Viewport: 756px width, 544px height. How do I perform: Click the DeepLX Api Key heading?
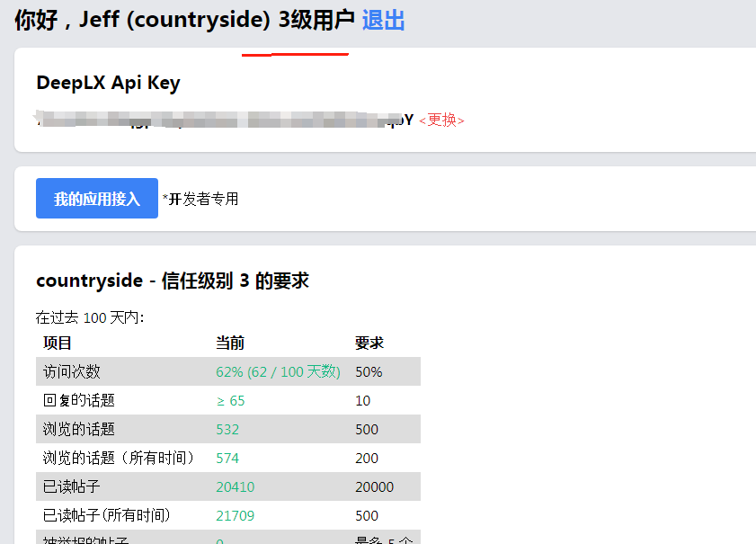click(108, 83)
